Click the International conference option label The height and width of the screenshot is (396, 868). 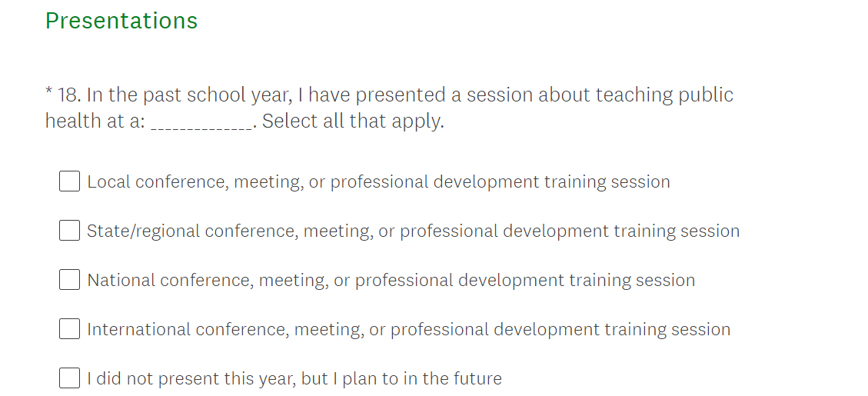(x=408, y=330)
